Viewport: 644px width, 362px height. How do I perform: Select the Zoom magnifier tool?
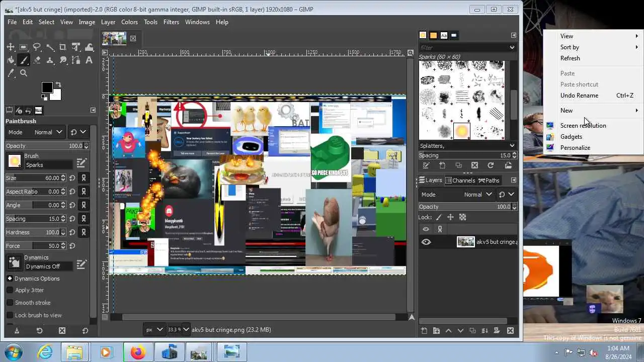[24, 73]
